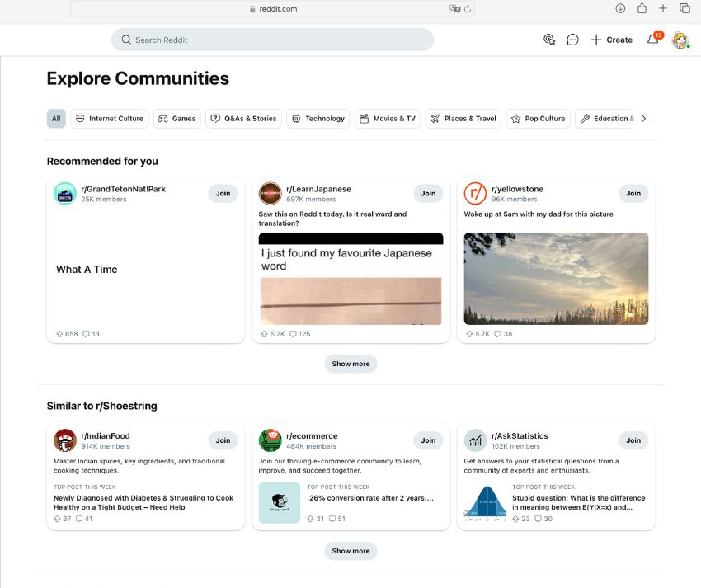
Task: Open the 125 comments on LearnJapanese post
Action: pyautogui.click(x=299, y=334)
